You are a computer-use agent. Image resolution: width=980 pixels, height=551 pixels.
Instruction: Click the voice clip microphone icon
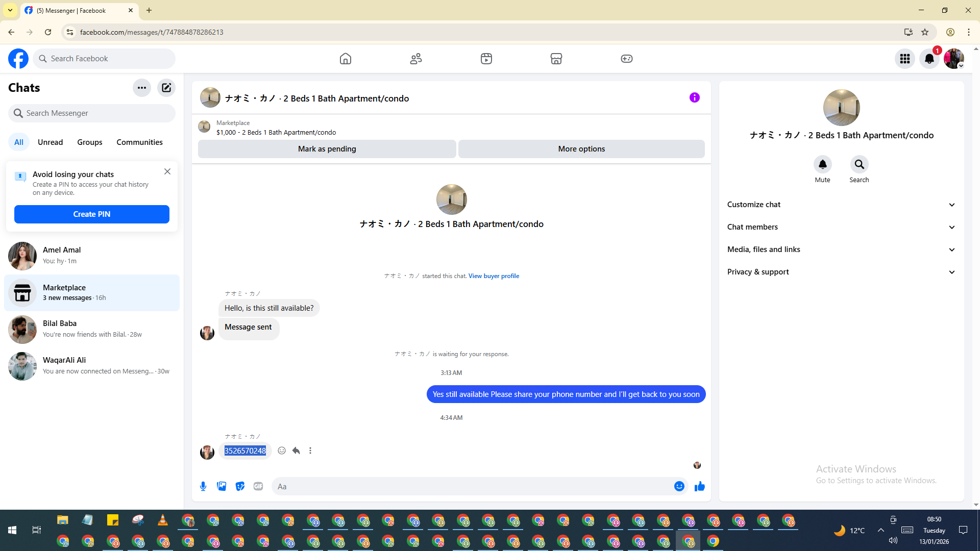tap(203, 486)
